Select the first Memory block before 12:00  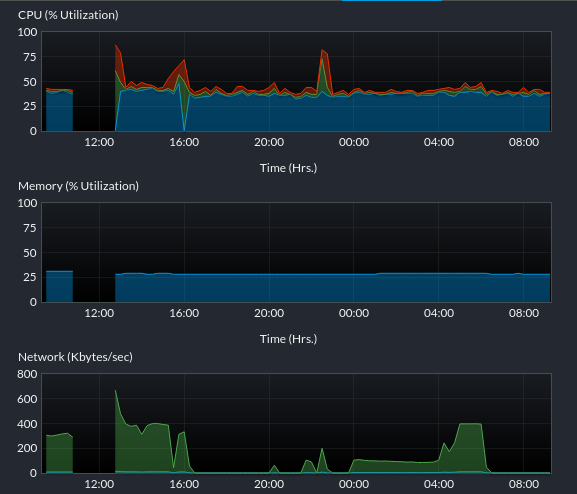coord(59,286)
